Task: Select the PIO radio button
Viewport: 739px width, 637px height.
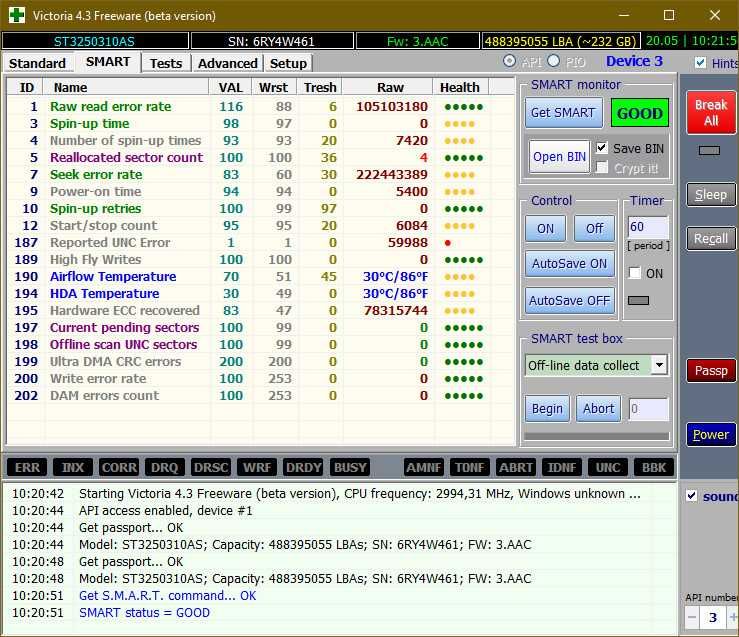Action: (x=554, y=61)
